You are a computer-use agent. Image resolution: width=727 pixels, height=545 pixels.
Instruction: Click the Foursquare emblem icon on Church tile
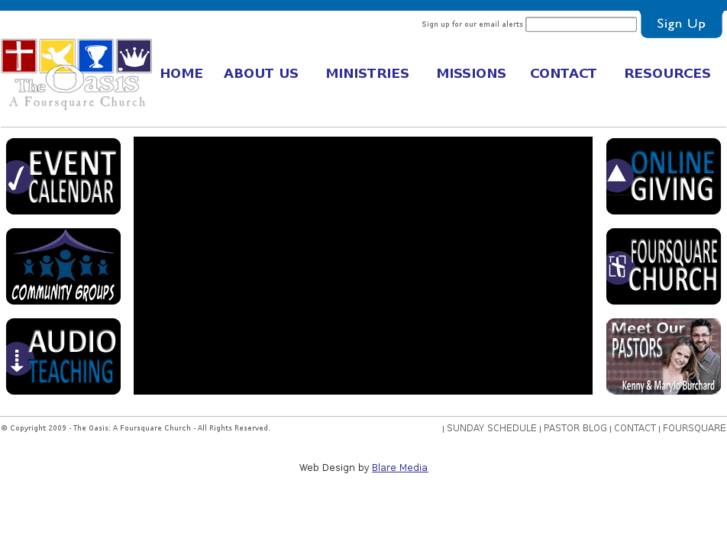coord(618,267)
